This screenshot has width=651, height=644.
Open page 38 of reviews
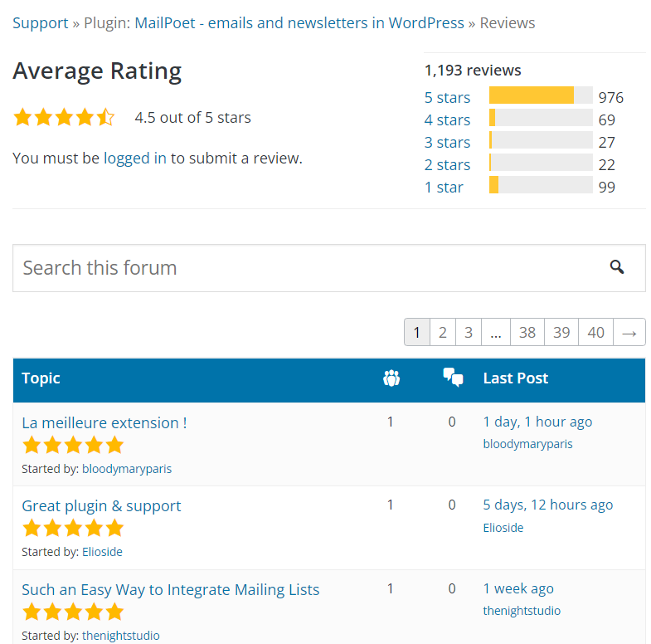coord(527,333)
